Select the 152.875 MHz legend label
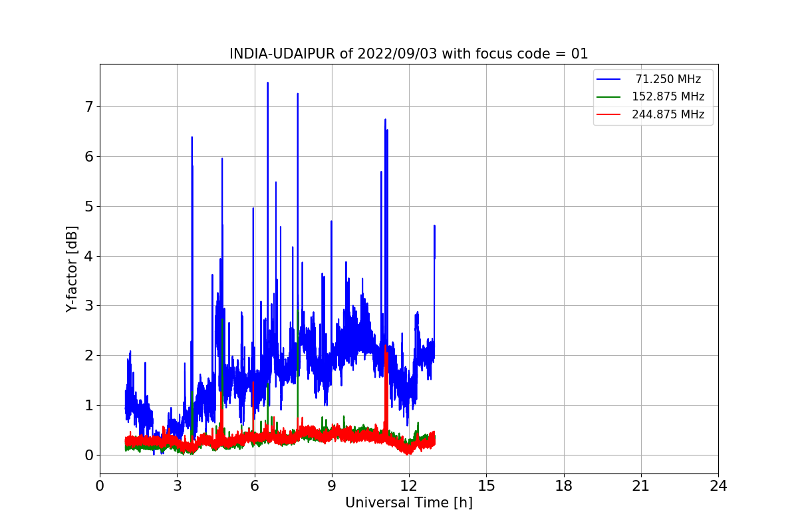The width and height of the screenshot is (798, 532). 668,97
